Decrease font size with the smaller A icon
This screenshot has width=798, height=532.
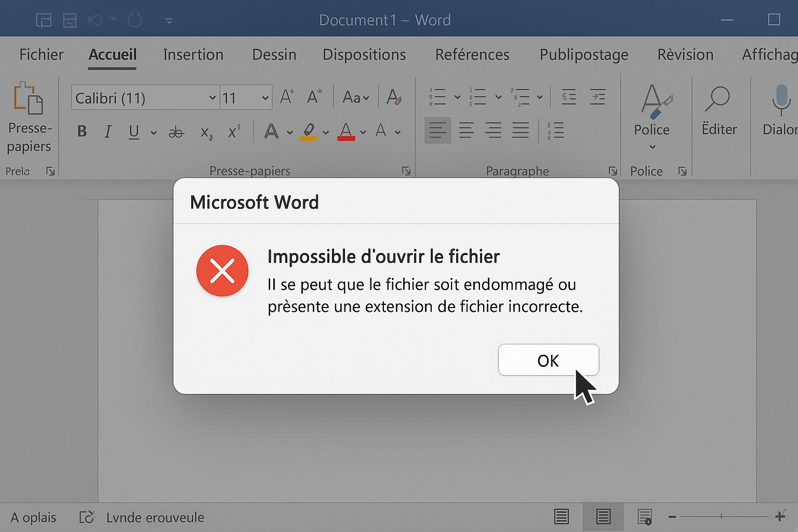click(x=314, y=97)
